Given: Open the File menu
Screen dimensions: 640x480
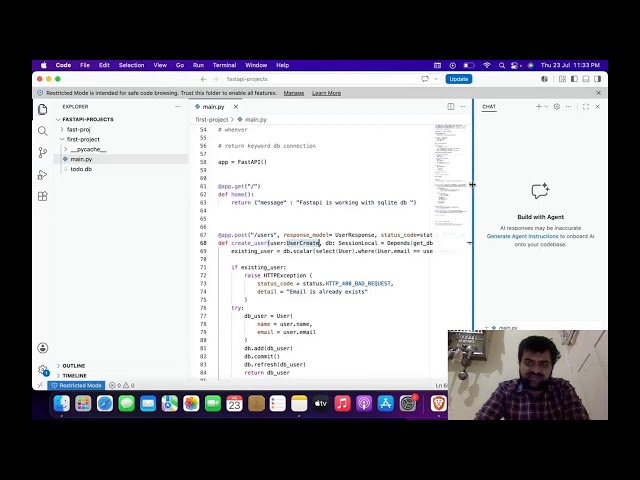Looking at the screenshot, I should pos(85,65).
